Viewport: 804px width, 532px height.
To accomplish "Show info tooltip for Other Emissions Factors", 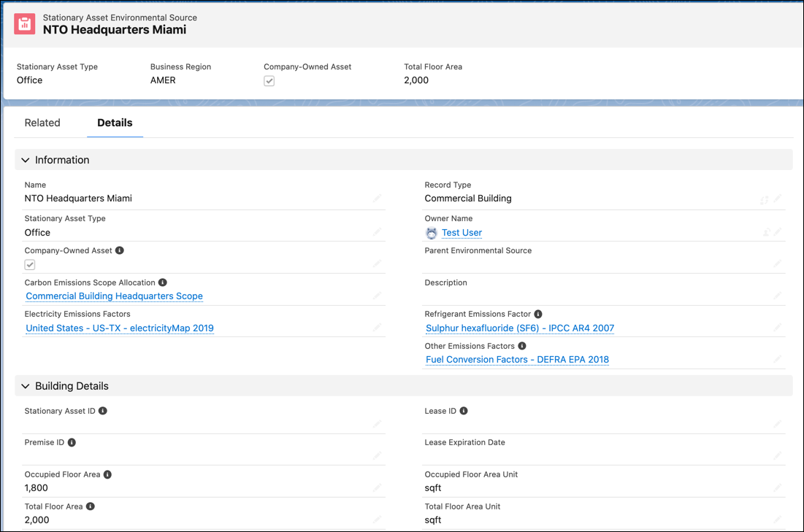I will [x=522, y=346].
